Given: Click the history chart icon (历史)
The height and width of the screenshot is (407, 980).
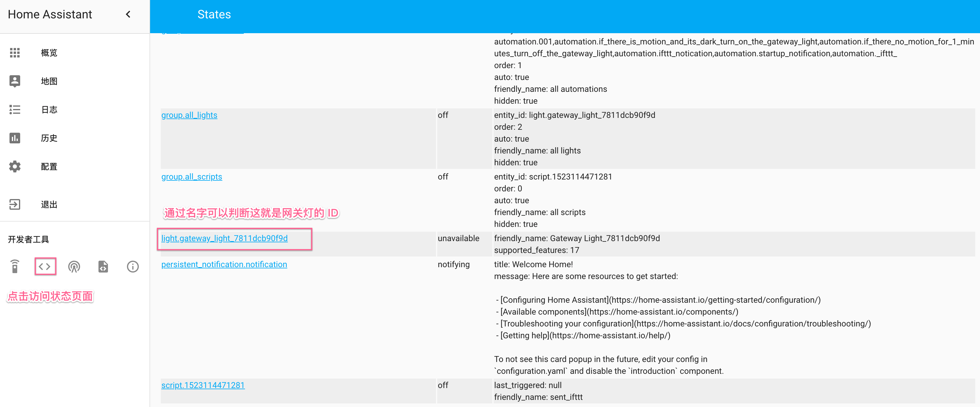Looking at the screenshot, I should (x=15, y=138).
